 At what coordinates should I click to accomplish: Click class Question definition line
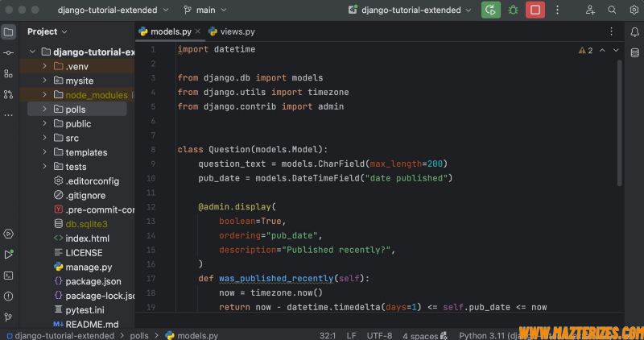coord(253,149)
